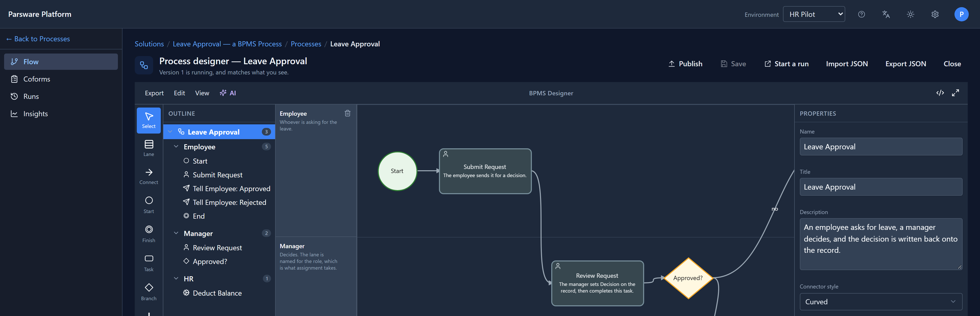Delete the Employee lane with trash icon

pos(347,113)
